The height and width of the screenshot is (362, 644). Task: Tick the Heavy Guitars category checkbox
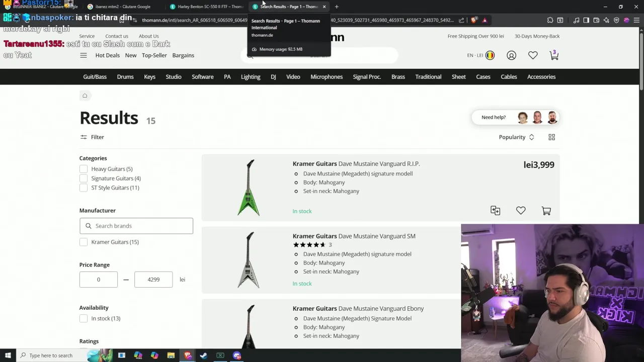point(84,169)
